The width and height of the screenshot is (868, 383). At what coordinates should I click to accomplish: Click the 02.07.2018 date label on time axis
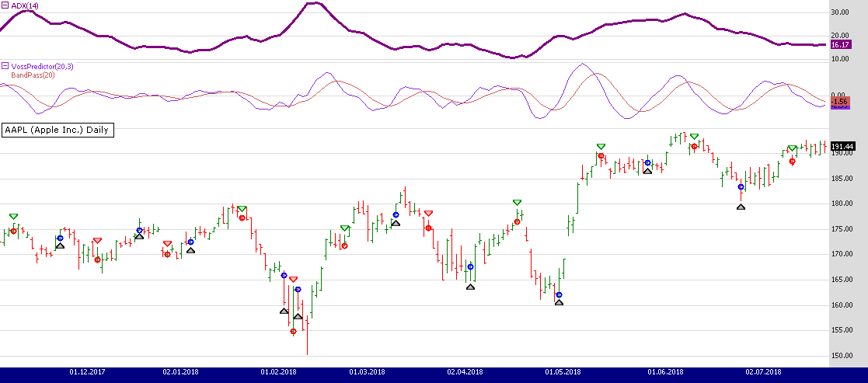coord(762,372)
